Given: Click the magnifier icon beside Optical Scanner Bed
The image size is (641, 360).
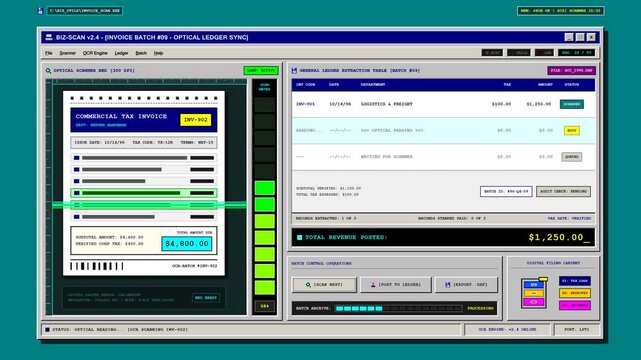Looking at the screenshot, I should click(x=48, y=71).
